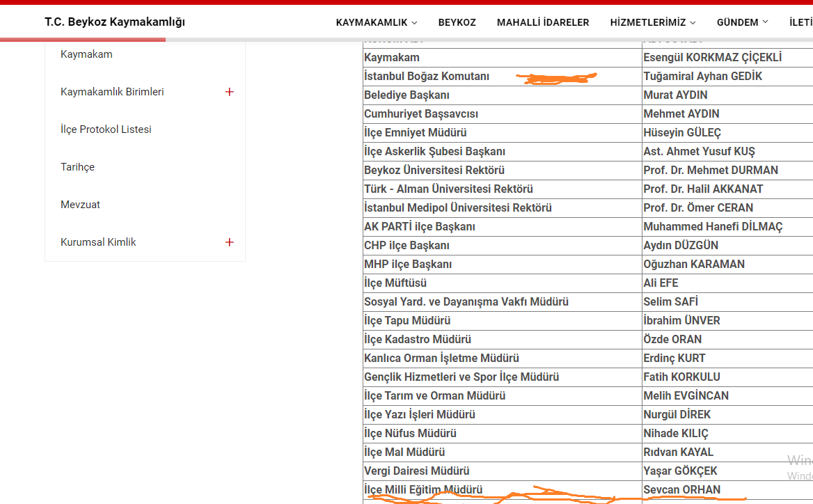Click the name Esengül KORKMAZ ÇİÇEKLİ

pos(712,58)
